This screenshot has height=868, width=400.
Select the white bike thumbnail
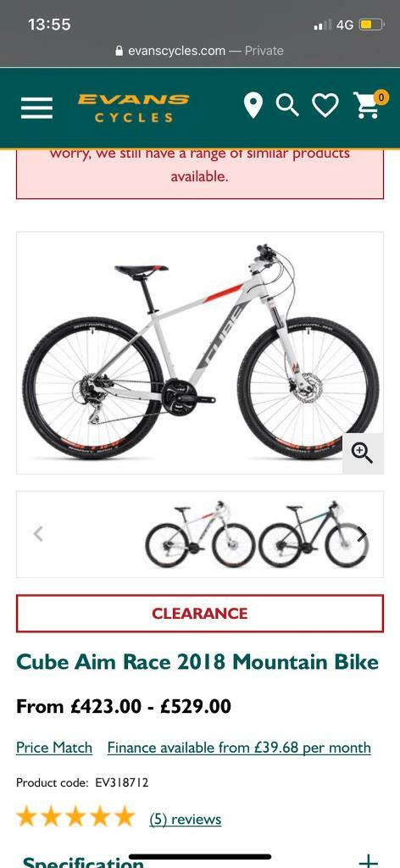[200, 534]
